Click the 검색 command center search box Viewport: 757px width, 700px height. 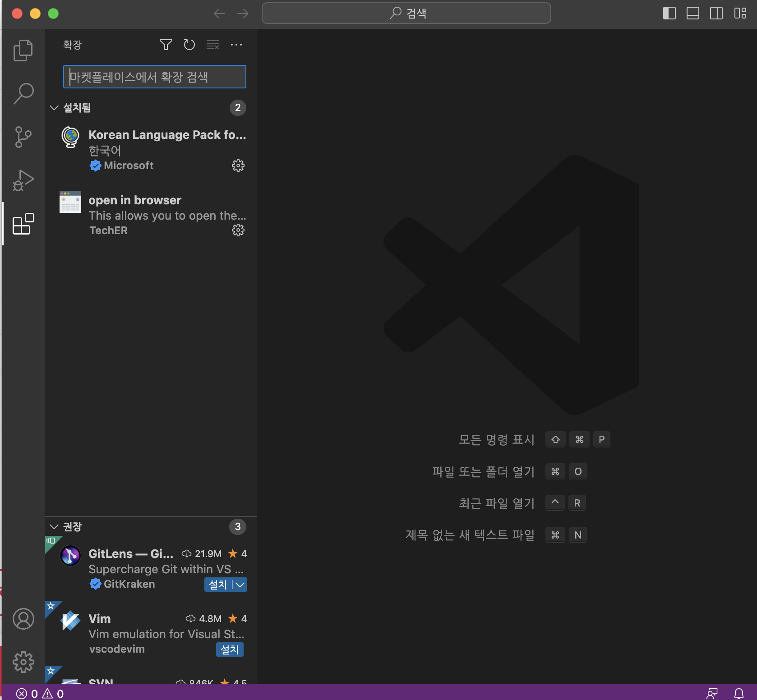tap(406, 14)
